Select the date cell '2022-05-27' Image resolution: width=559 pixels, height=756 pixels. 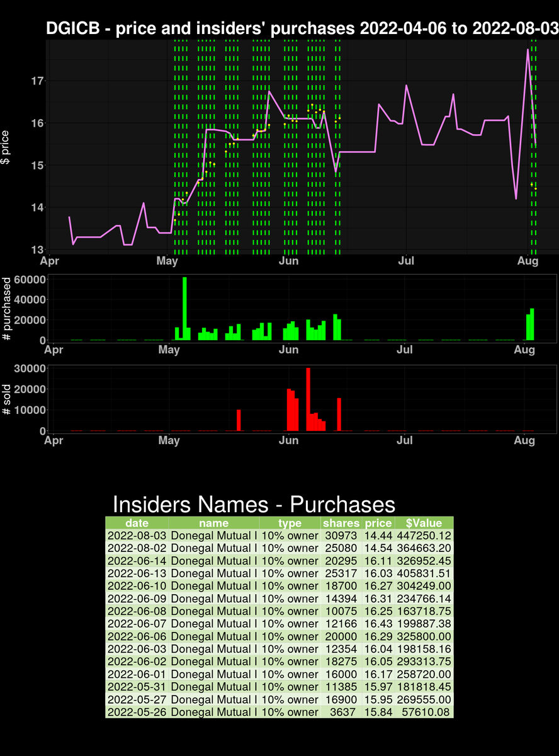point(137,699)
